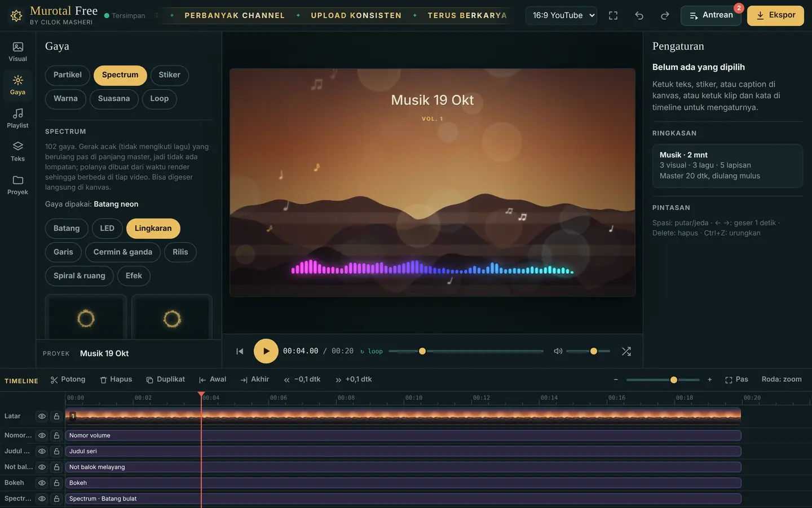Enter fullscreen preview mode
Image resolution: width=812 pixels, height=508 pixels.
[613, 16]
